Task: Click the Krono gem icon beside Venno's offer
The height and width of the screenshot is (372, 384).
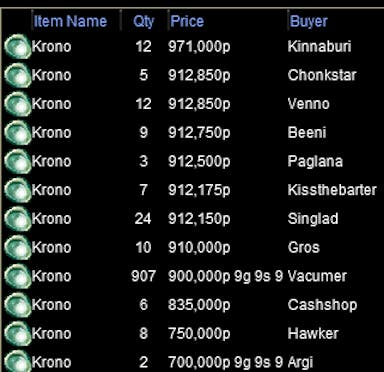Action: coord(18,104)
